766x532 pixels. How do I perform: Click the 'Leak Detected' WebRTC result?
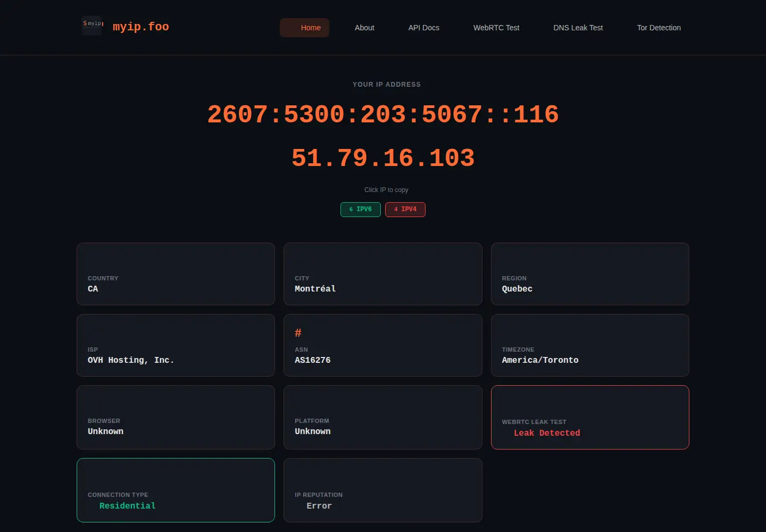click(x=547, y=433)
